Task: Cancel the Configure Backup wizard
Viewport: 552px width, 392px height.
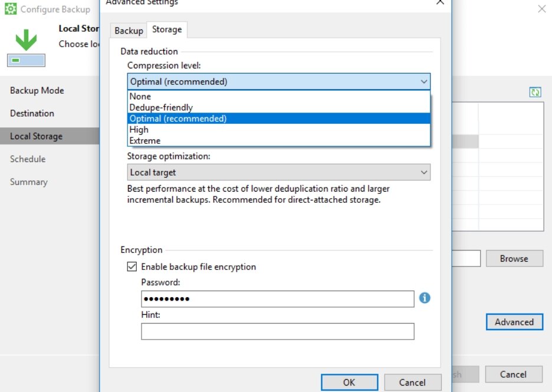Action: pos(513,374)
